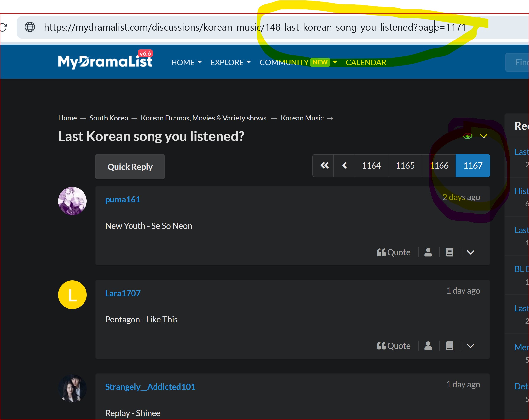Open Lara1707's username link
Image resolution: width=529 pixels, height=420 pixels.
click(x=123, y=293)
